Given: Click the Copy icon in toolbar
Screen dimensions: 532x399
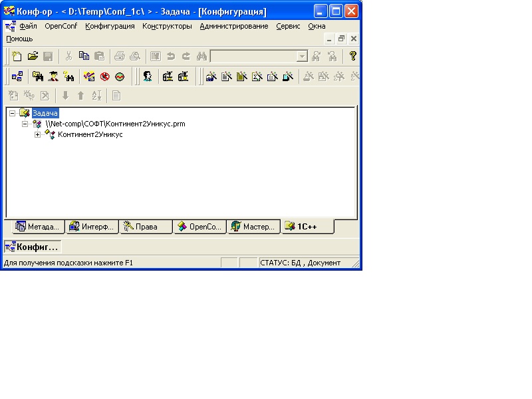Looking at the screenshot, I should coord(84,57).
